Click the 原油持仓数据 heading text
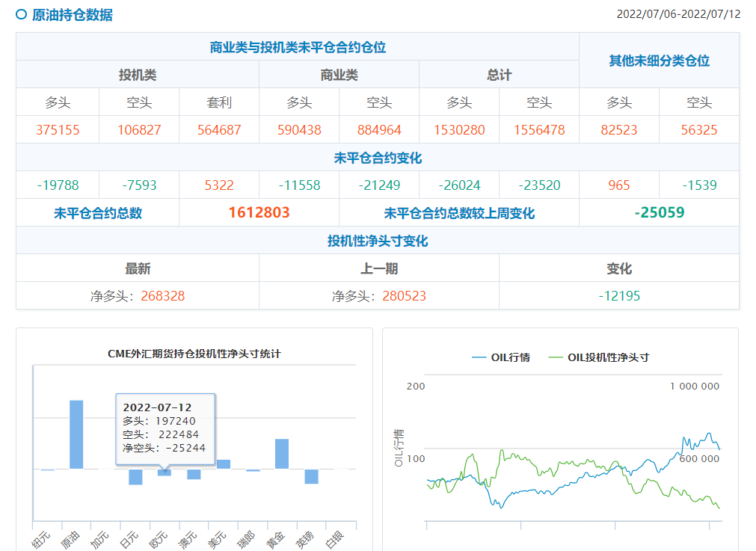Viewport: 756px width, 551px height. [73, 14]
